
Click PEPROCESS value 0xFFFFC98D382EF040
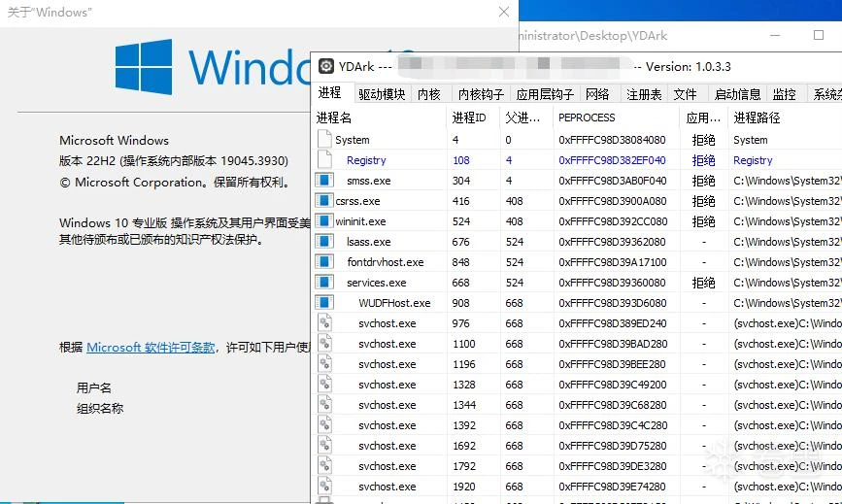point(612,160)
